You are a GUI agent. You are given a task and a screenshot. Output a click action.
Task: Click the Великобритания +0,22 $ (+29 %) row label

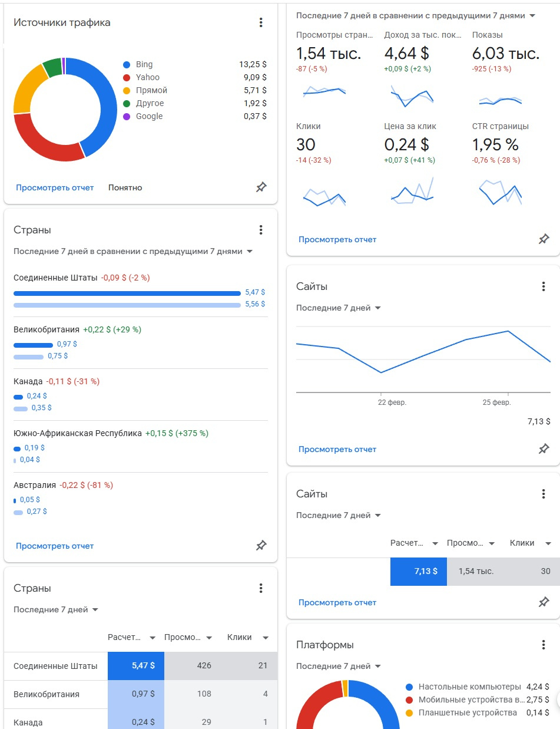(77, 329)
